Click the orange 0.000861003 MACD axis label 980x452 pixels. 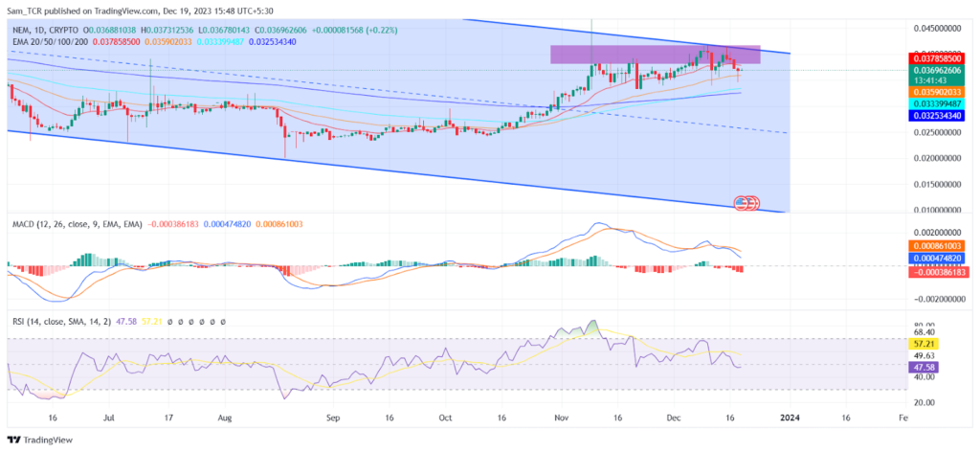coord(935,246)
